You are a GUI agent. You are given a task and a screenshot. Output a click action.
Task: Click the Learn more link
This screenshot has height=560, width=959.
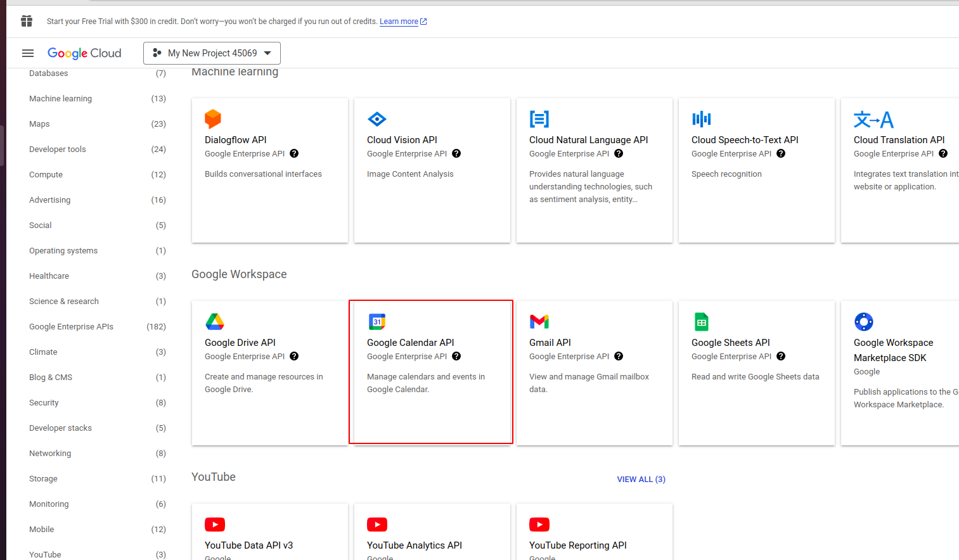(399, 22)
